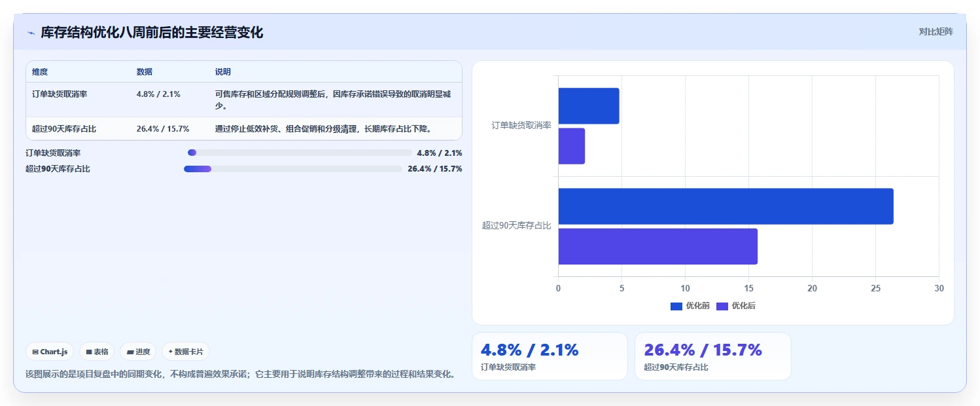Click the 表格 tag chip
Viewport: 980px width, 406px height.
pos(97,352)
